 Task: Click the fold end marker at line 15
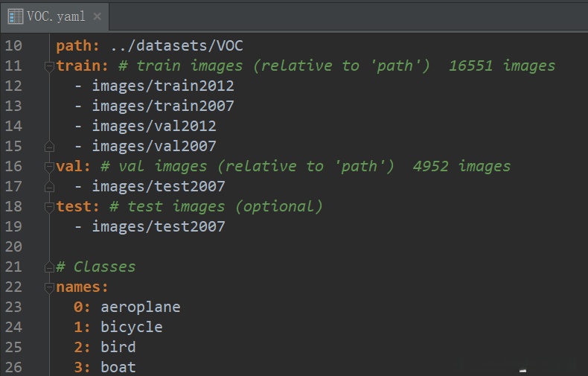pyautogui.click(x=49, y=147)
